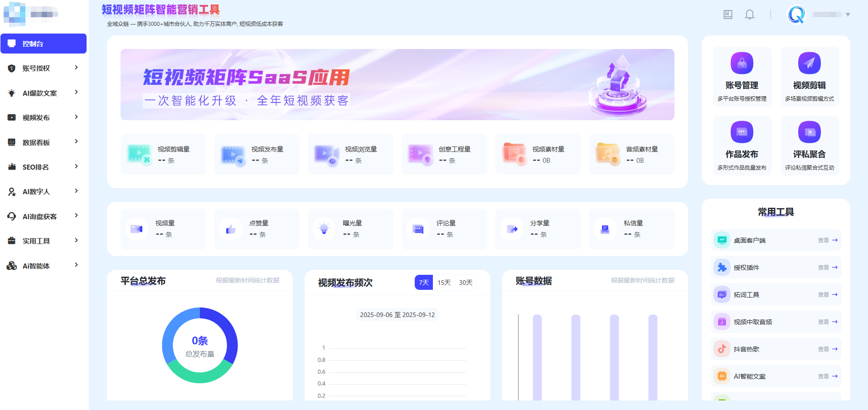Click the 视频剪辑量 film icon
Image resolution: width=868 pixels, height=410 pixels.
(139, 154)
